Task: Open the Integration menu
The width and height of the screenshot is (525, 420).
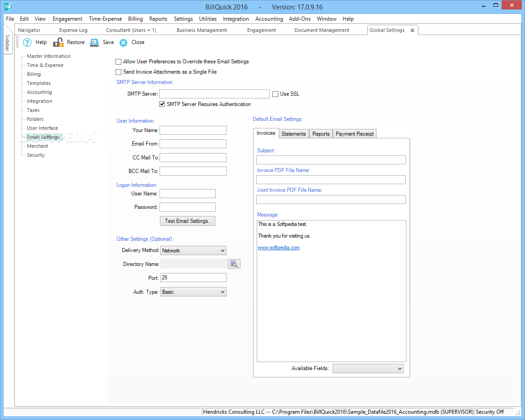Action: (236, 19)
